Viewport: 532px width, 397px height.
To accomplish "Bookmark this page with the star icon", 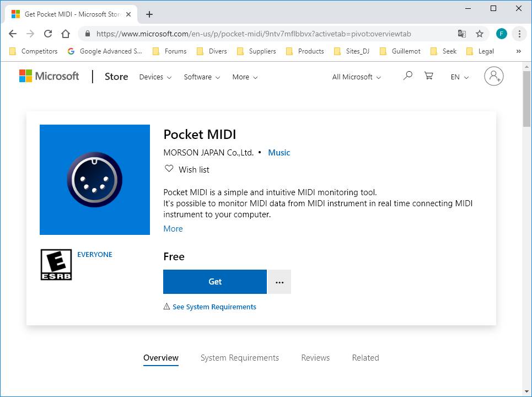I will pyautogui.click(x=479, y=34).
